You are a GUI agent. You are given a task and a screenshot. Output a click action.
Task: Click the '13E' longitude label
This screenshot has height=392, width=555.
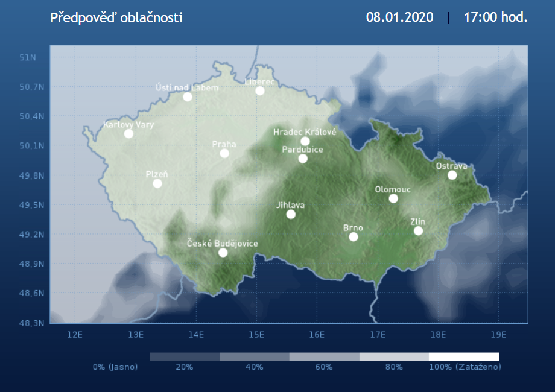point(136,334)
